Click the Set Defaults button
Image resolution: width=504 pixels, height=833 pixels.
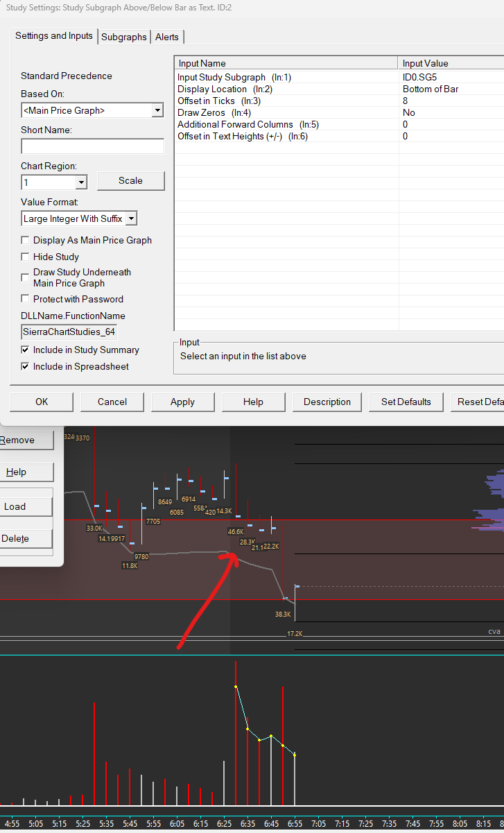pos(406,402)
